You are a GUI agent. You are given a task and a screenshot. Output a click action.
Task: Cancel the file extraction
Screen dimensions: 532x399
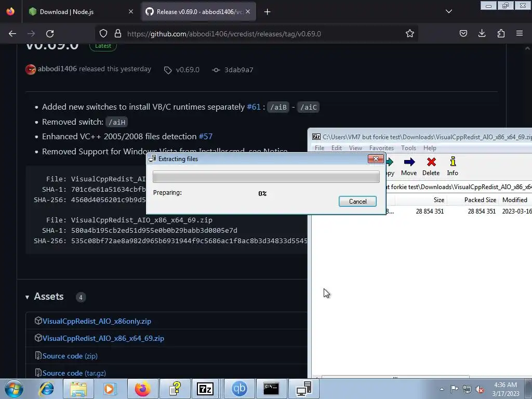[x=357, y=202]
